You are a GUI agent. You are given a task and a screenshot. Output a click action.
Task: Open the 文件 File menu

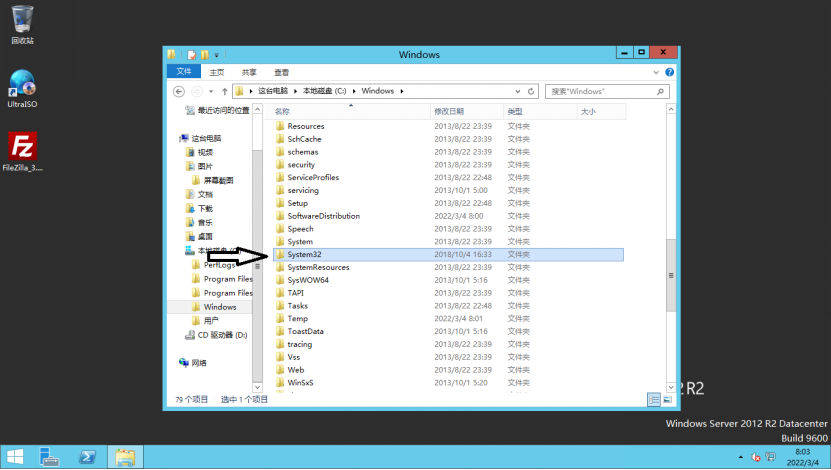pos(184,72)
